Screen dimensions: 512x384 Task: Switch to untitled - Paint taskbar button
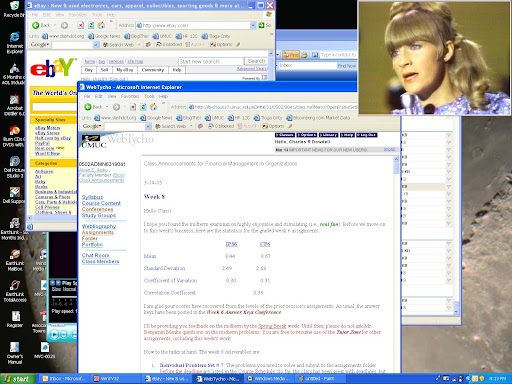(320, 379)
